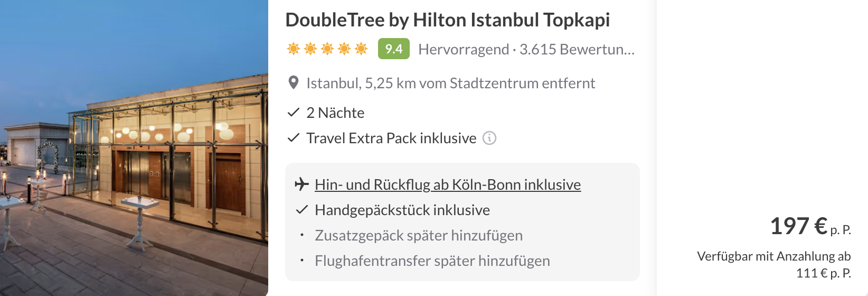Open Hin- und Rückflug ab Köln-Bonn link
This screenshot has height=296, width=868.
click(x=448, y=184)
